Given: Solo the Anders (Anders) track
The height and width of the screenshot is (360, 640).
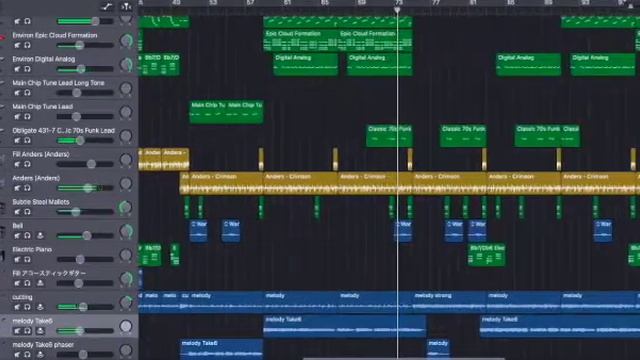Looking at the screenshot, I should pyautogui.click(x=27, y=188).
